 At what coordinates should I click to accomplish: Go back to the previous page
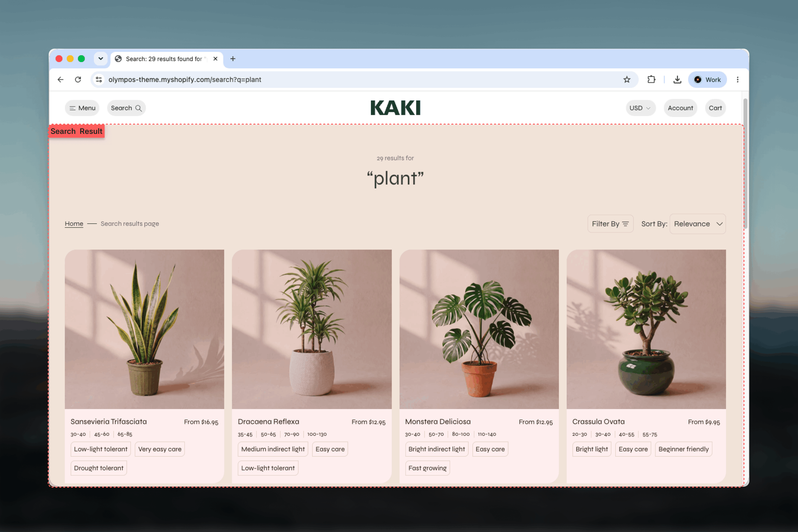(x=60, y=79)
